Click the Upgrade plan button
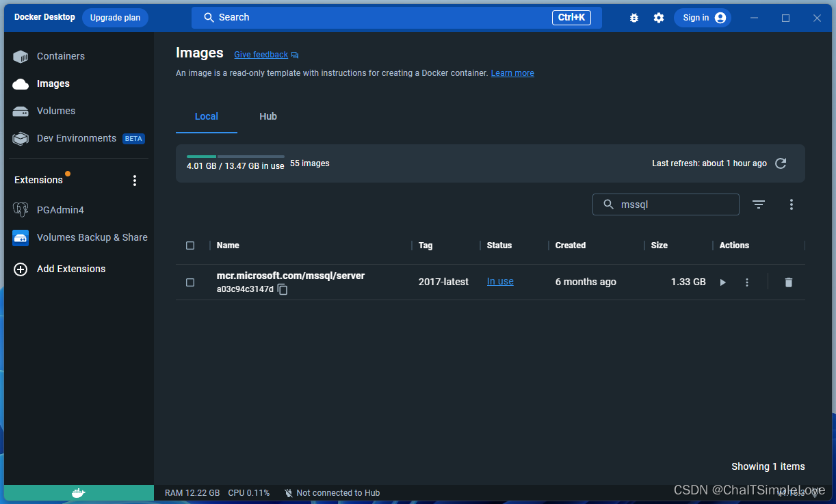This screenshot has width=836, height=504. coord(115,18)
